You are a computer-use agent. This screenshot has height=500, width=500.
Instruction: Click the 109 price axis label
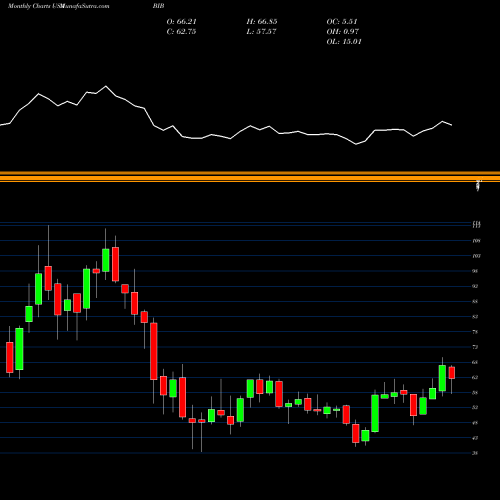tap(476, 241)
